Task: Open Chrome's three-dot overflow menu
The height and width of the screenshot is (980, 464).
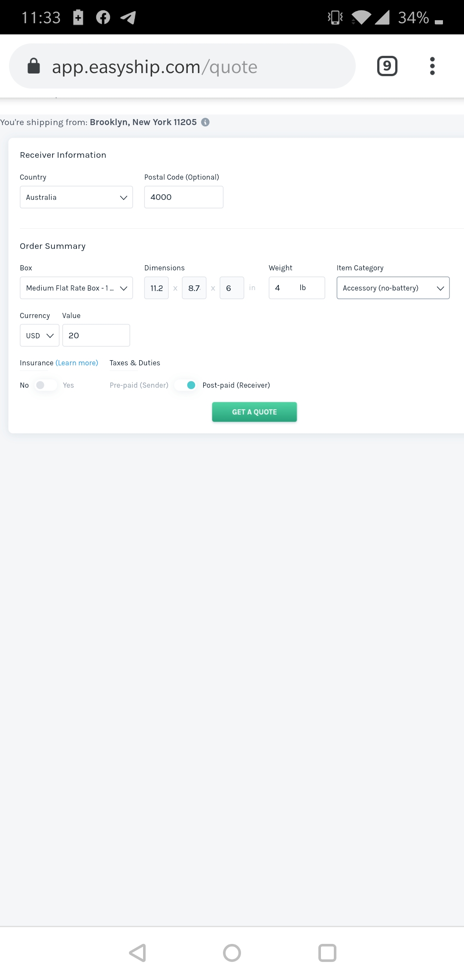Action: [432, 66]
